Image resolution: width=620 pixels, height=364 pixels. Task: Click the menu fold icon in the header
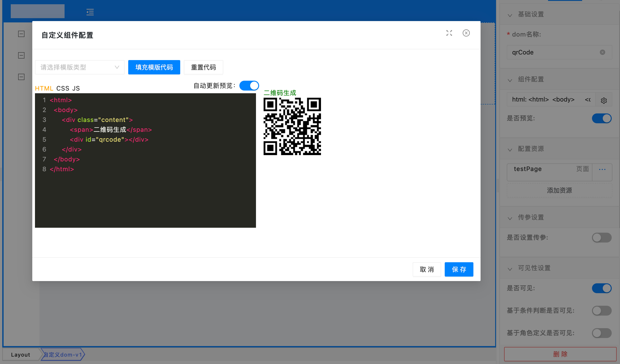coord(90,12)
